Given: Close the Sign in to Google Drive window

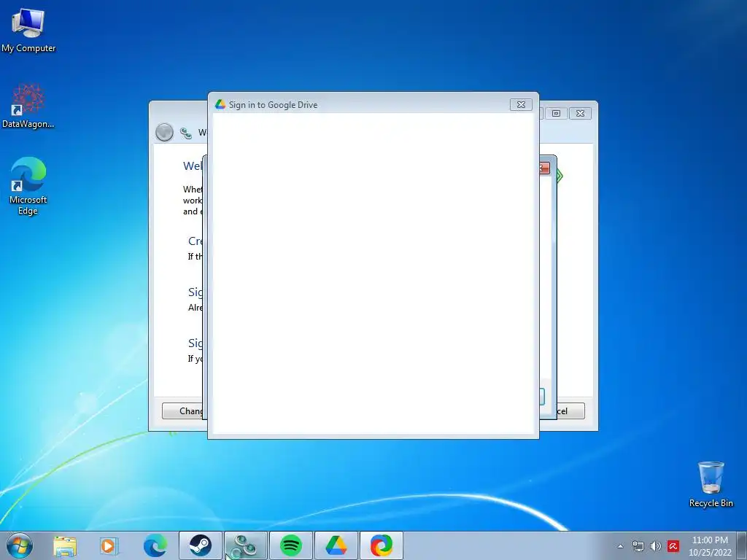Looking at the screenshot, I should tap(521, 105).
